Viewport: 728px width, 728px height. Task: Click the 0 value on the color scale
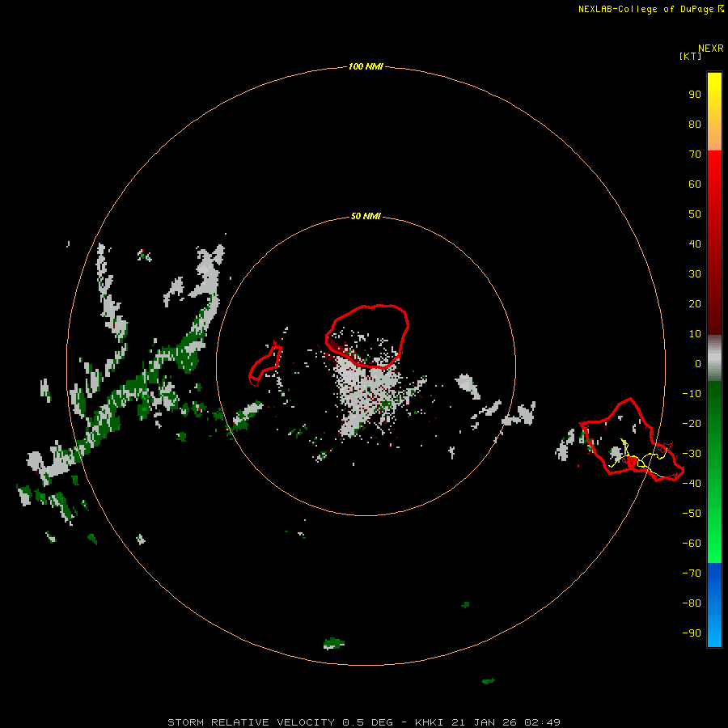[698, 364]
